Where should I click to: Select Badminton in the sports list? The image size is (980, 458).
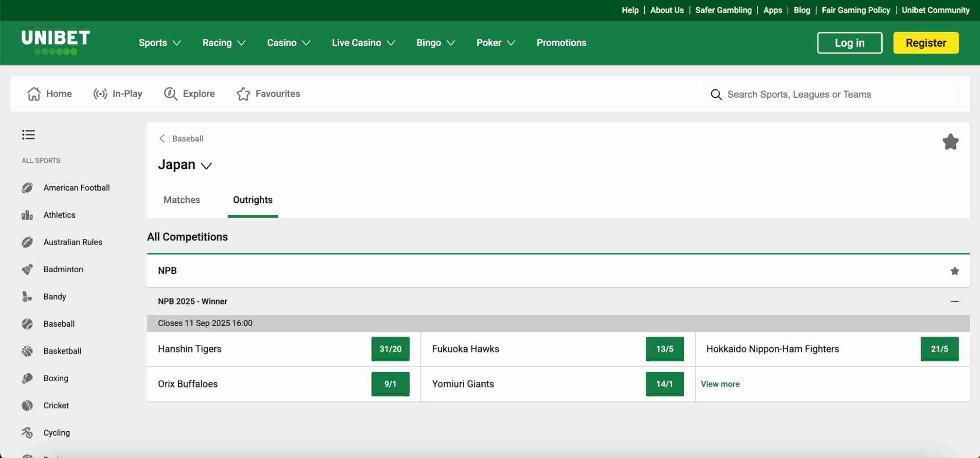click(x=63, y=269)
